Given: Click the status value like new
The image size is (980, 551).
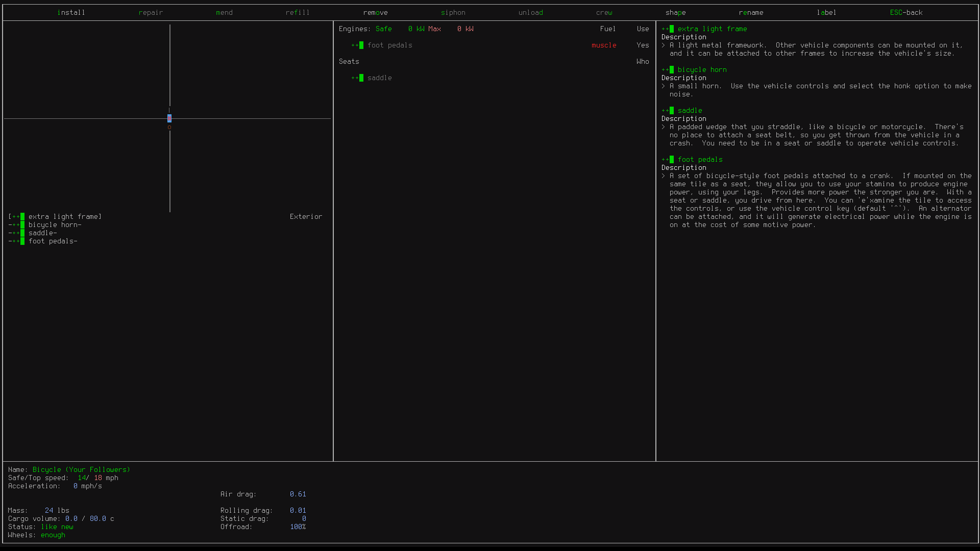Looking at the screenshot, I should click(57, 527).
